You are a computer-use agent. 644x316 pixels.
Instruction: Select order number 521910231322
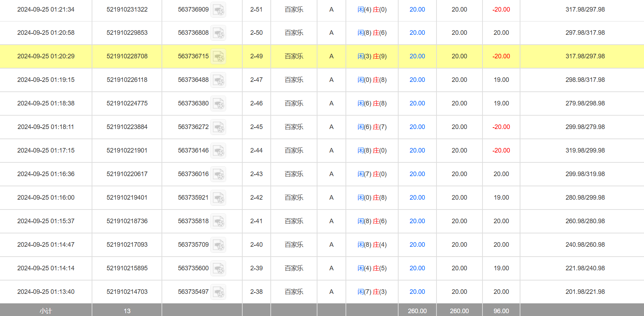127,9
